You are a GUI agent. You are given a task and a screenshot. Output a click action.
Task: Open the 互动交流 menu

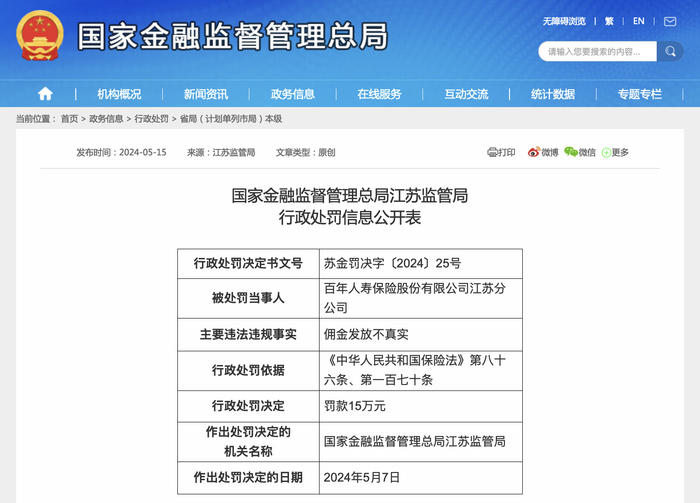coord(466,94)
